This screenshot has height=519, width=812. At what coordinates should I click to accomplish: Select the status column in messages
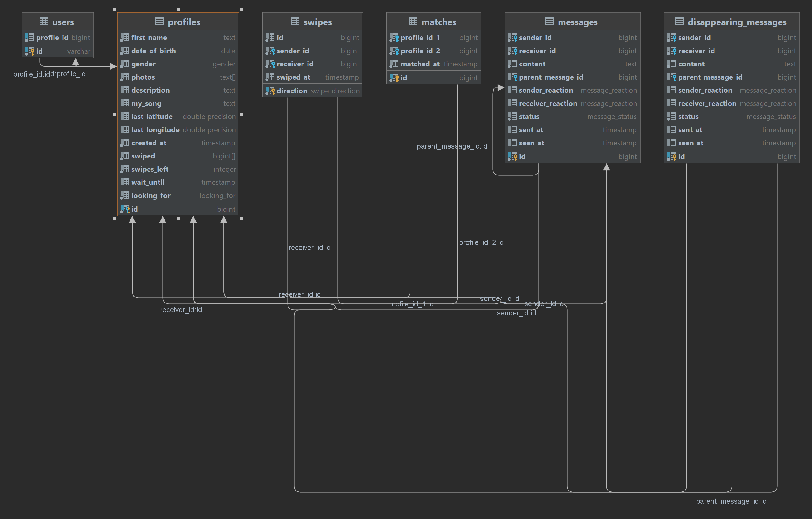click(573, 117)
